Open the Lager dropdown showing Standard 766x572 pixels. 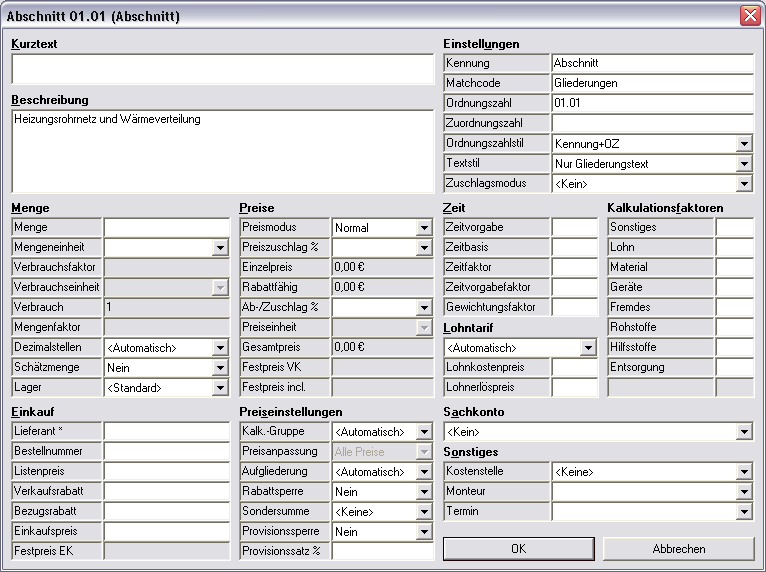coord(220,387)
